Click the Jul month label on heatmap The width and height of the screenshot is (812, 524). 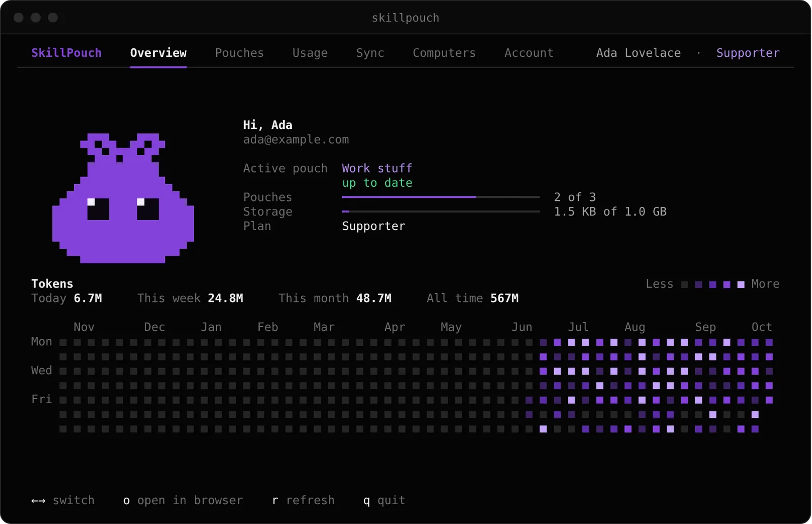(579, 327)
